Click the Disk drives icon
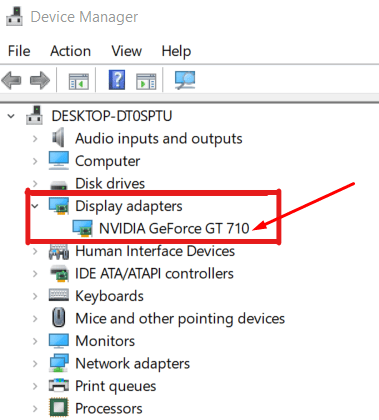 pyautogui.click(x=59, y=185)
